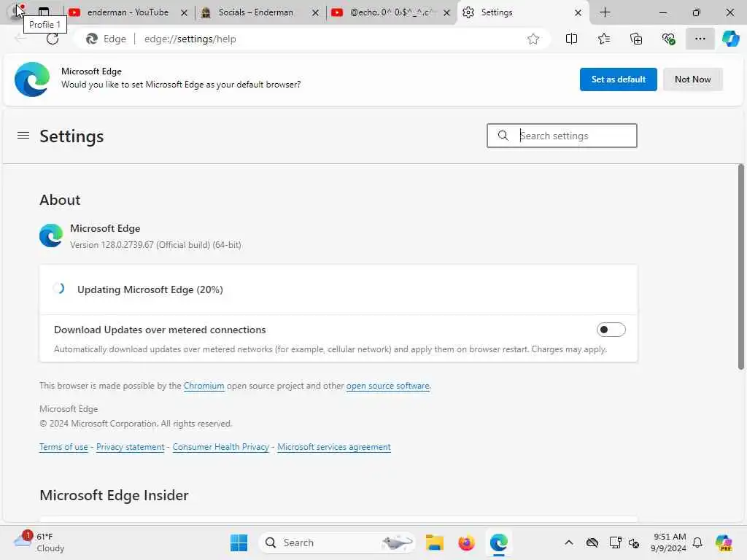Screen dimensions: 747x560
Task: Click the Edge icon on the taskbar
Action: point(498,542)
